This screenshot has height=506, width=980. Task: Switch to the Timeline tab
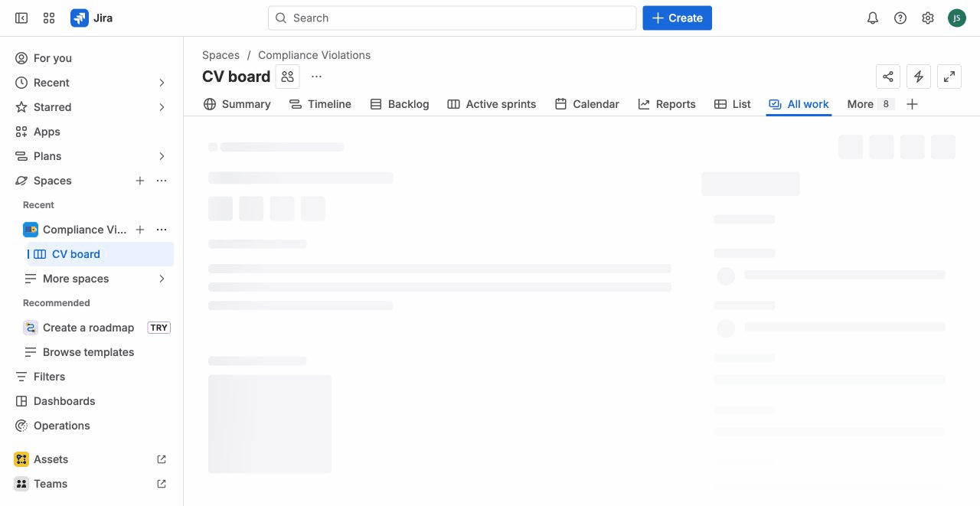click(320, 104)
